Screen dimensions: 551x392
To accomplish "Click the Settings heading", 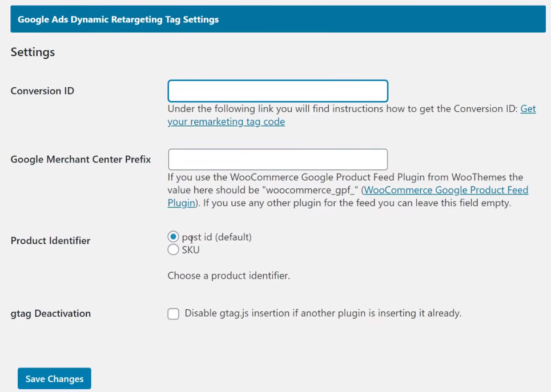I will tap(33, 52).
